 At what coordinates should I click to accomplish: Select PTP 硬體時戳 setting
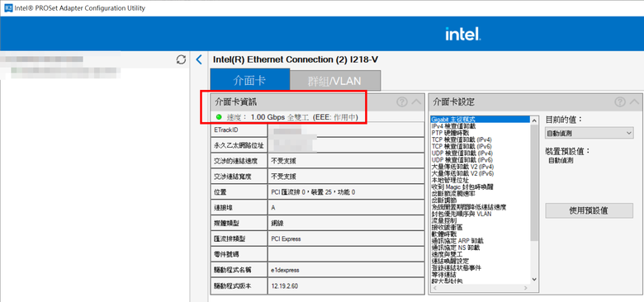(450, 133)
